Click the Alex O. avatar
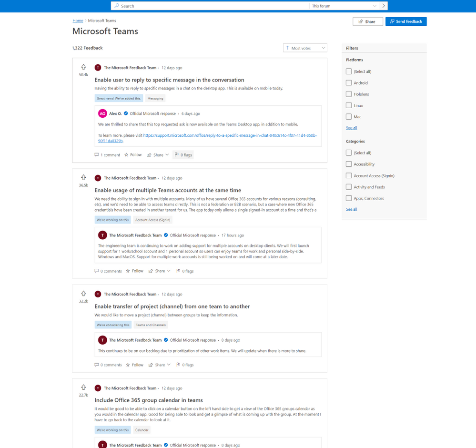The height and width of the screenshot is (448, 476). (102, 113)
